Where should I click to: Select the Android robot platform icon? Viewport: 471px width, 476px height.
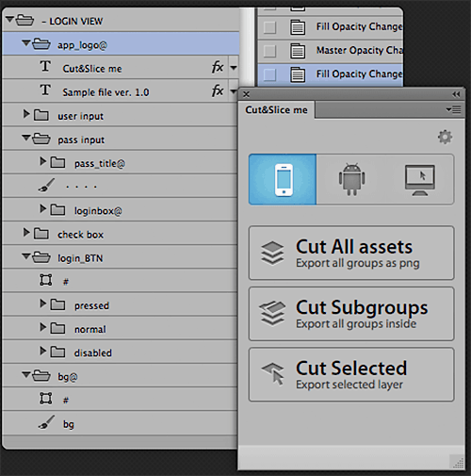point(351,179)
